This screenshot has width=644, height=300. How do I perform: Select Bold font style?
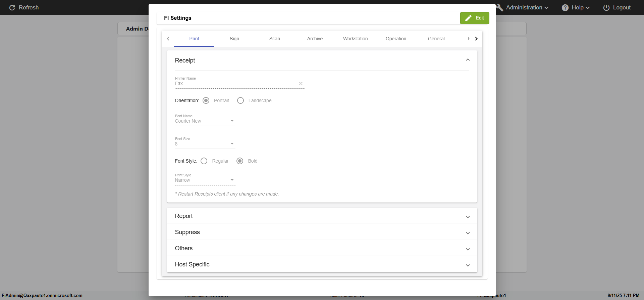click(240, 161)
